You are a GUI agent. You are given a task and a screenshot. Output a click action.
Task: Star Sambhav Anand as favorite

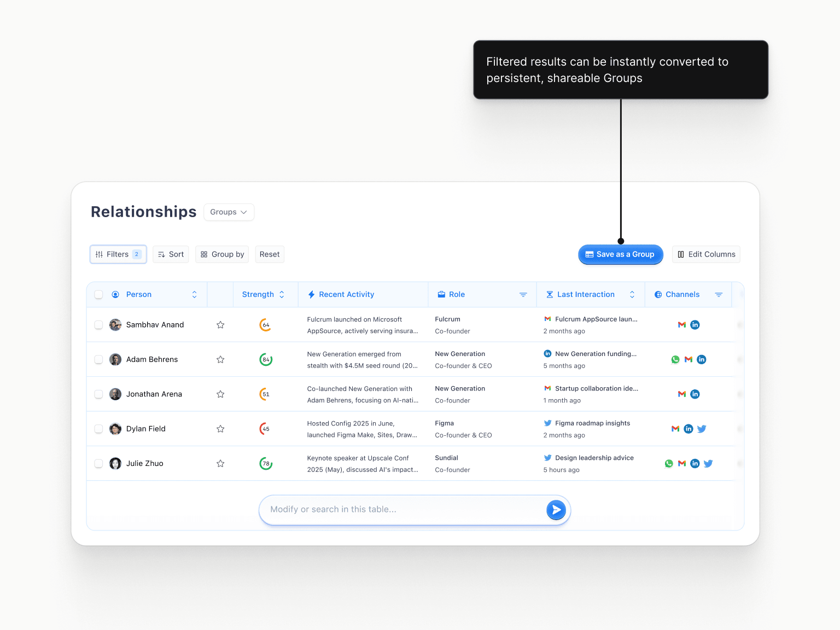coord(220,325)
